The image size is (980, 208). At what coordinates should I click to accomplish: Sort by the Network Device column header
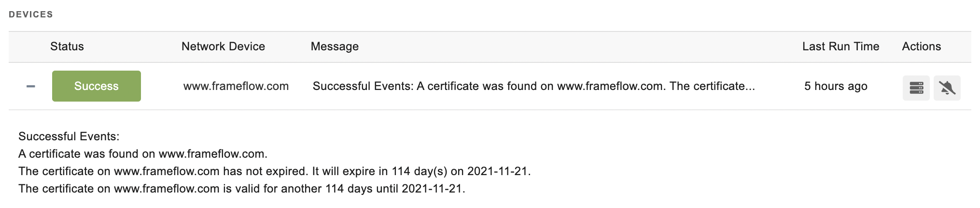(223, 46)
